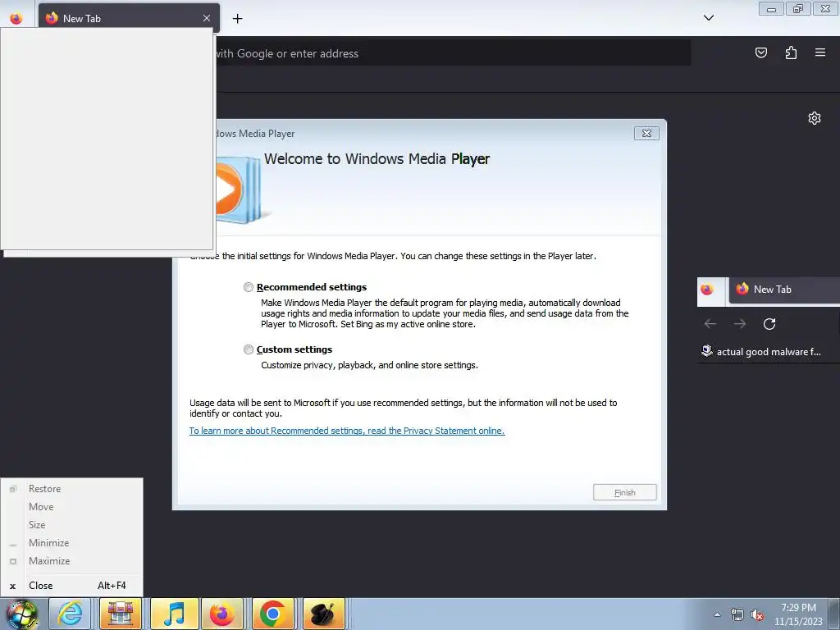840x630 pixels.
Task: Open 'actual good malware f...' bookmark
Action: pyautogui.click(x=760, y=351)
